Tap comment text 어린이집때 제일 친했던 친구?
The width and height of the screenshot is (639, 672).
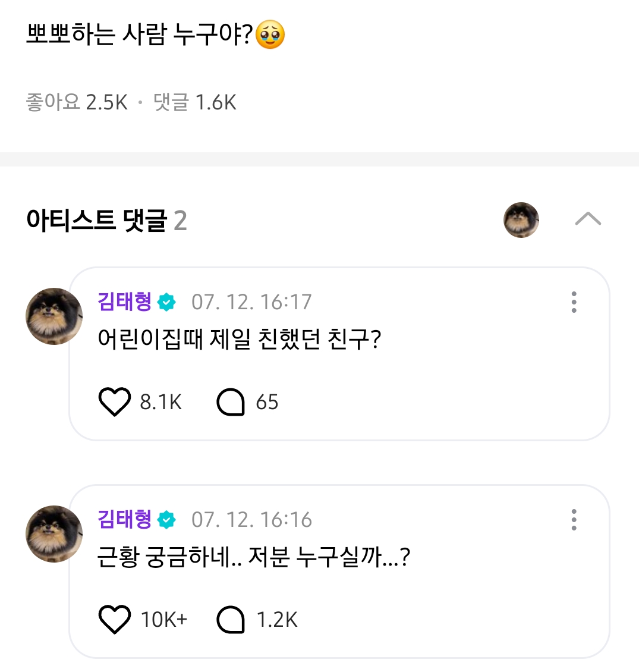click(x=239, y=340)
